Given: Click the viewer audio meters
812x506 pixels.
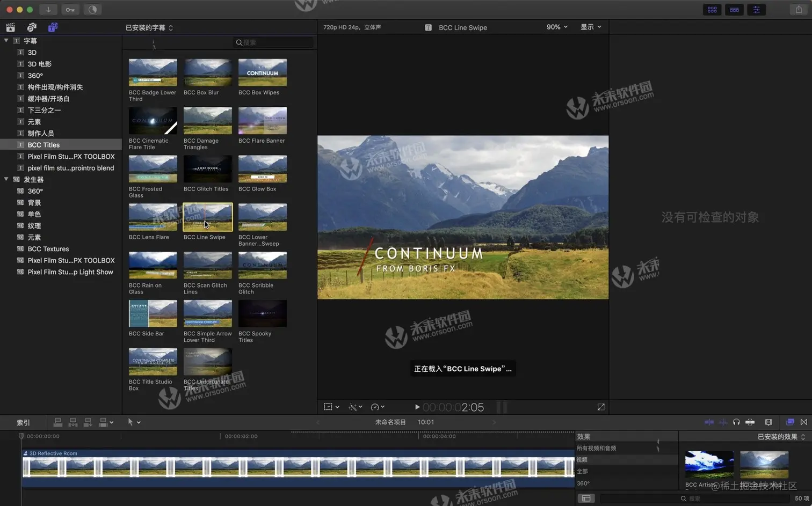Looking at the screenshot, I should click(502, 407).
